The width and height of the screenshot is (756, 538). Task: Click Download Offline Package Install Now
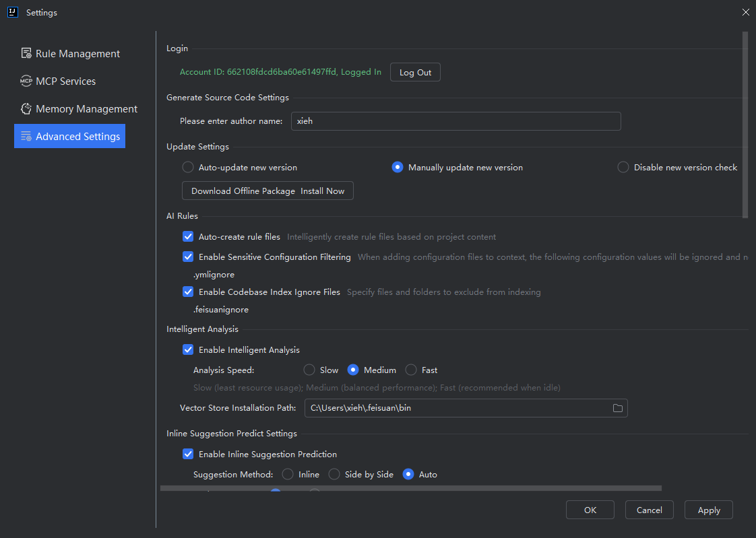coord(267,191)
